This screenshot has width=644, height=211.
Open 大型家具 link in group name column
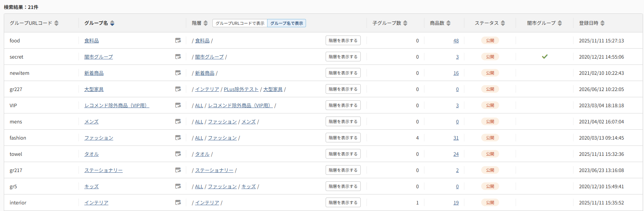pos(94,89)
